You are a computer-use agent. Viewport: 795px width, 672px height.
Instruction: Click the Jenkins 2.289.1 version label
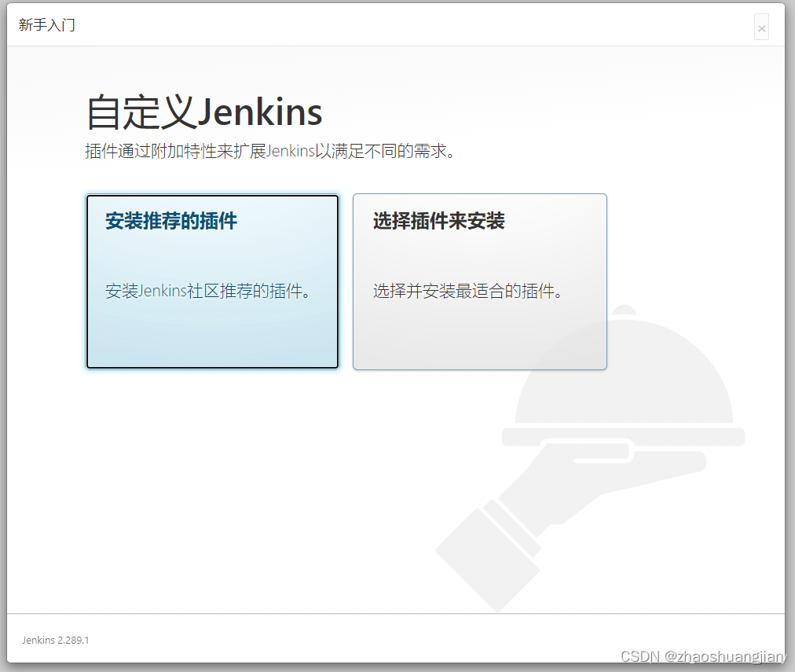(x=54, y=640)
